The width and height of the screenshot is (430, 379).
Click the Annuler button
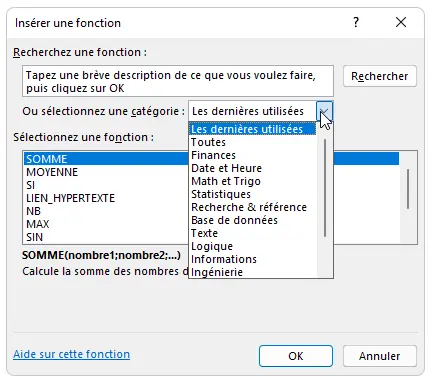click(380, 356)
